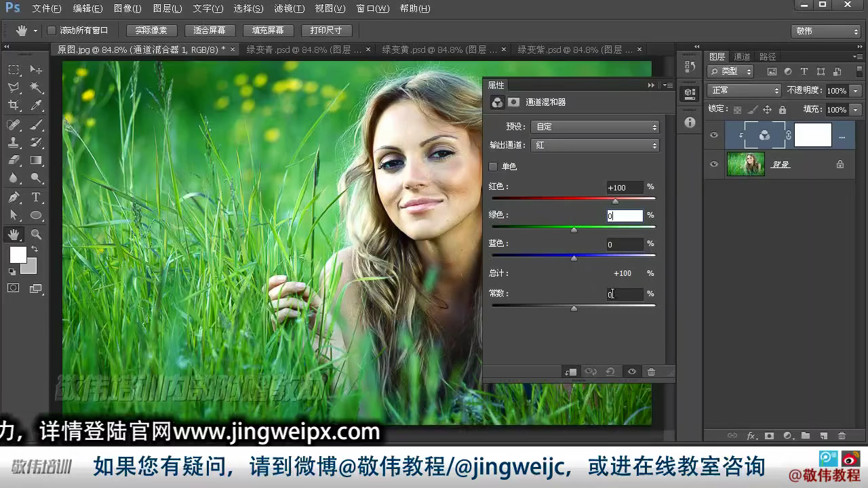Viewport: 868px width, 488px height.
Task: Click the red channel slider handle
Action: [x=615, y=201]
